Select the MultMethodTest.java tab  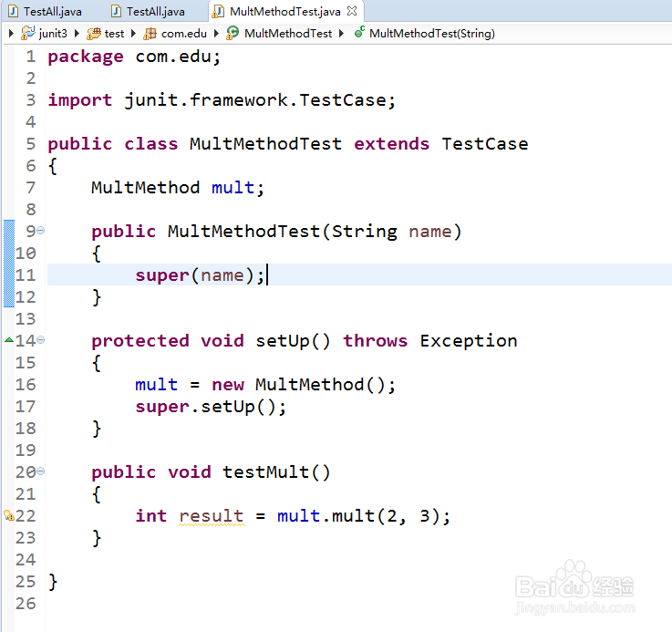tap(285, 11)
